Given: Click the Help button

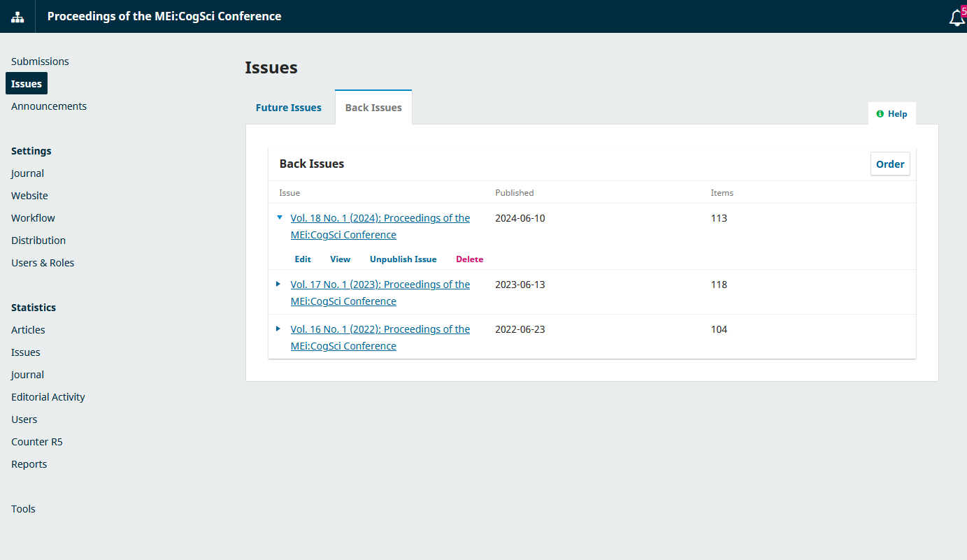Looking at the screenshot, I should coord(891,114).
